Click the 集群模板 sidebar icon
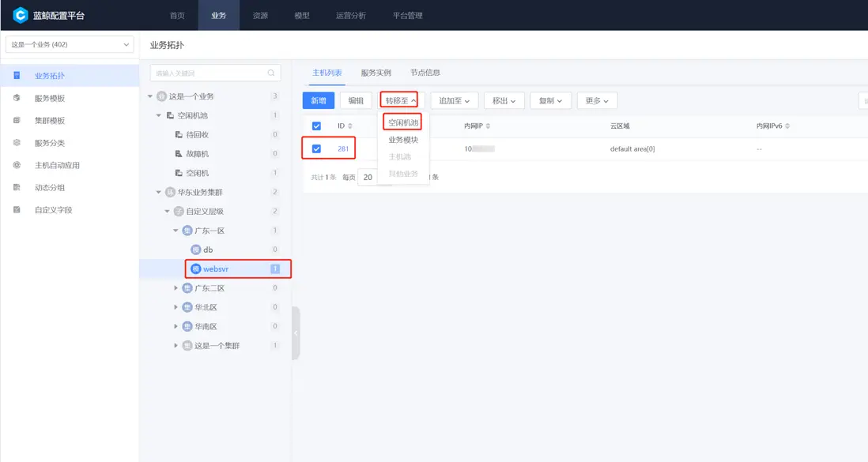Image resolution: width=868 pixels, height=462 pixels. pos(17,120)
